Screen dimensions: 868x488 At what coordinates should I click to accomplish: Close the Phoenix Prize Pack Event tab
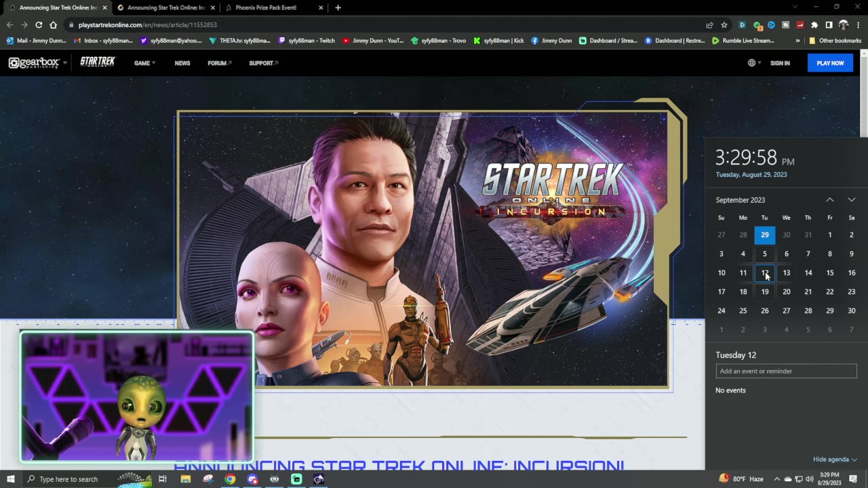(321, 7)
